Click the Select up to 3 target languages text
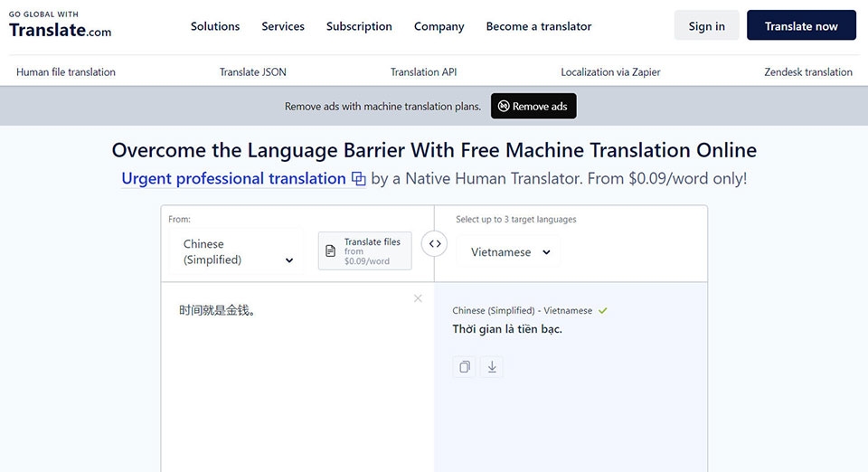Image resolution: width=868 pixels, height=472 pixels. 516,219
